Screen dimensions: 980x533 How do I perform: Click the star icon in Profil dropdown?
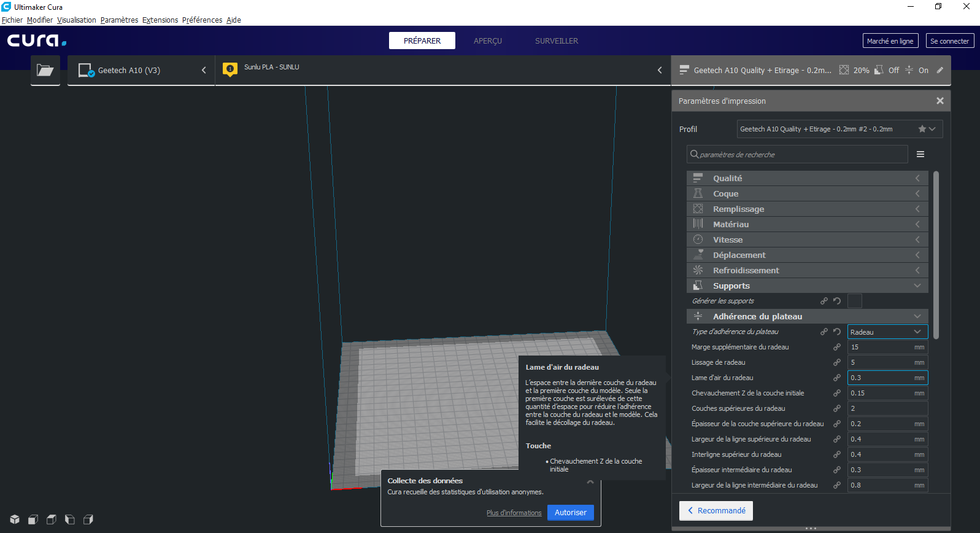pos(922,129)
